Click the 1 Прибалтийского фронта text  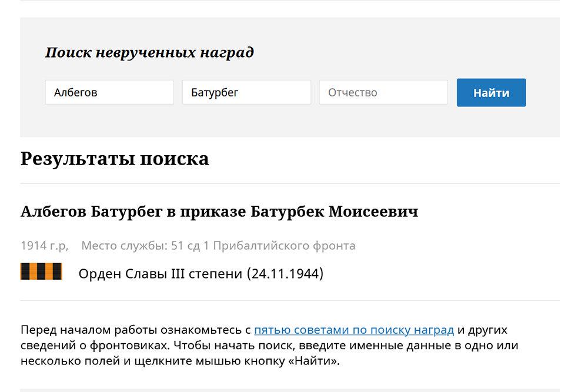(279, 246)
